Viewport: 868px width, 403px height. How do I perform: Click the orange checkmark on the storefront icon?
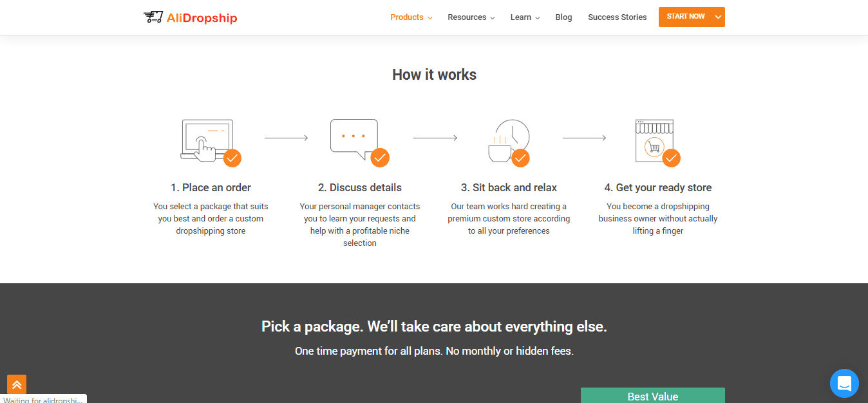pyautogui.click(x=671, y=158)
